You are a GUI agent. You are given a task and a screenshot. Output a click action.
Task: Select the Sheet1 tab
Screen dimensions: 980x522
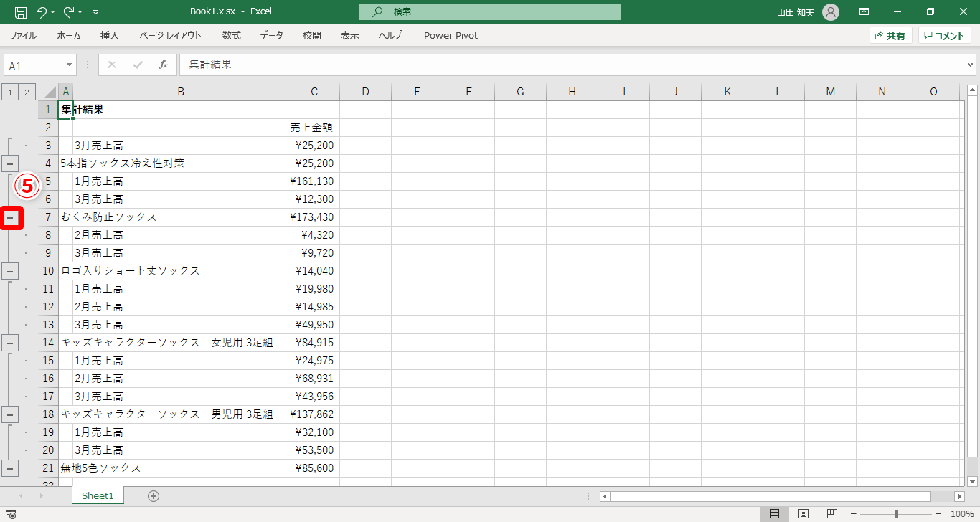click(x=98, y=495)
